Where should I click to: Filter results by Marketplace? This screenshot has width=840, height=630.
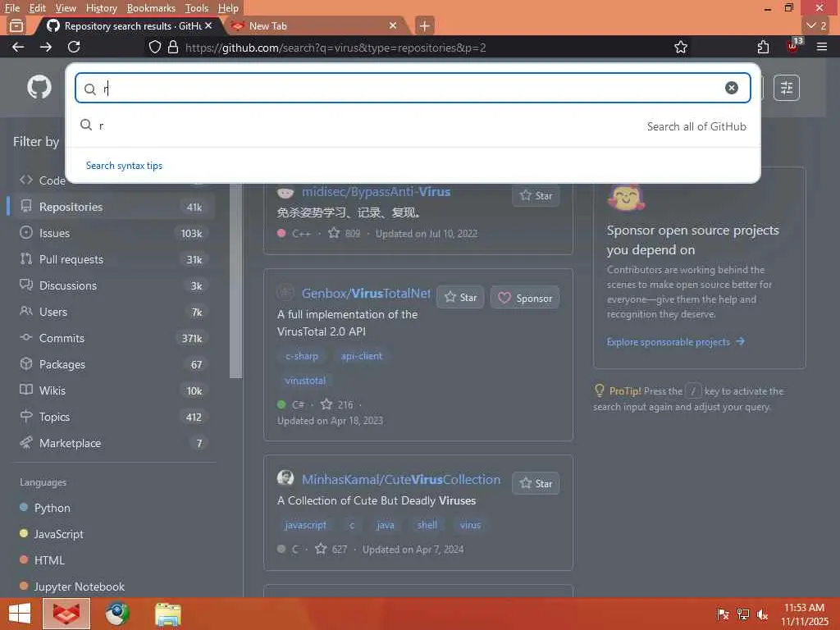coord(112,443)
